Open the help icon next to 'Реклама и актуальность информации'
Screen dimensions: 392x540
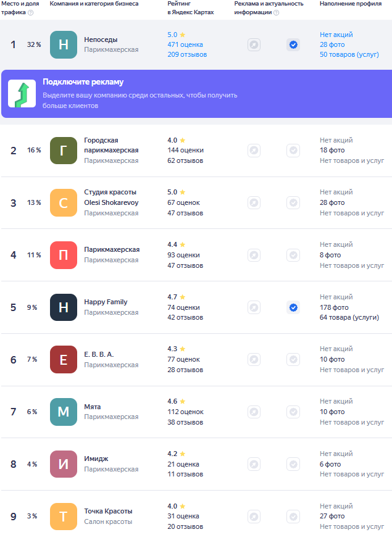(277, 13)
